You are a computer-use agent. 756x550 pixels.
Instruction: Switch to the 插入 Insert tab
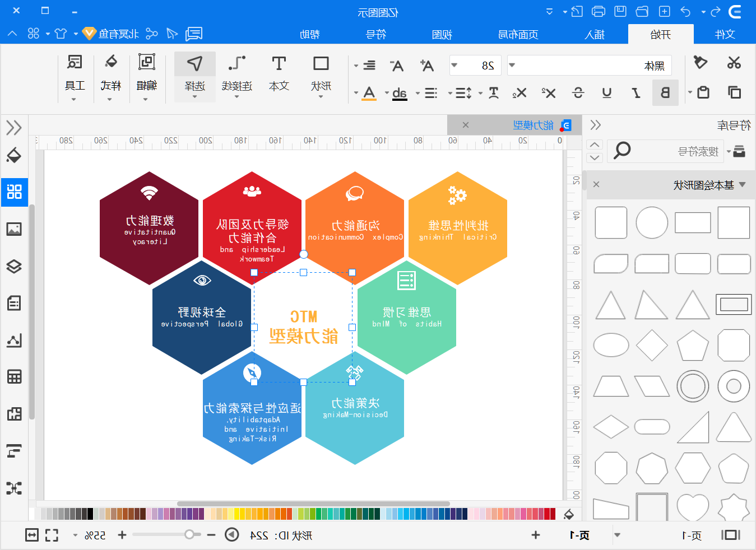595,34
